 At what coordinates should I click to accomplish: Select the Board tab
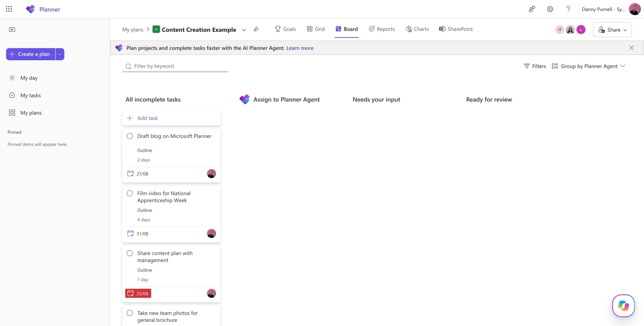[x=346, y=29]
